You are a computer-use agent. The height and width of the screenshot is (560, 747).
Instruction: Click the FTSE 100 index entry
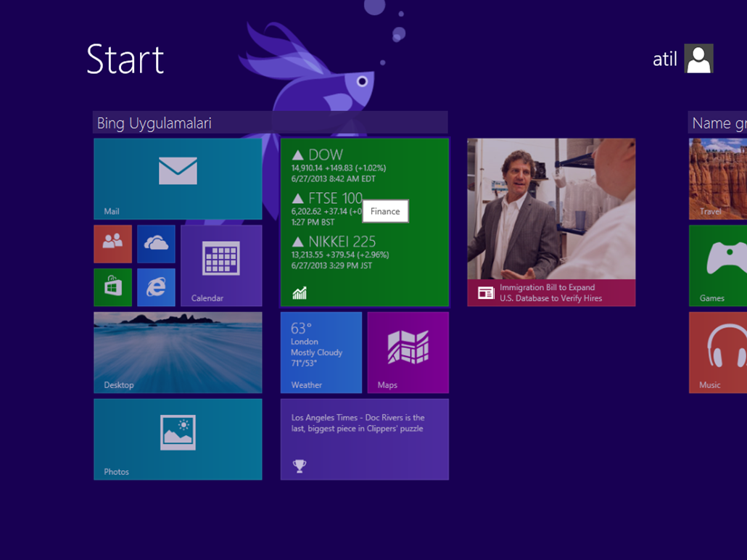327,209
